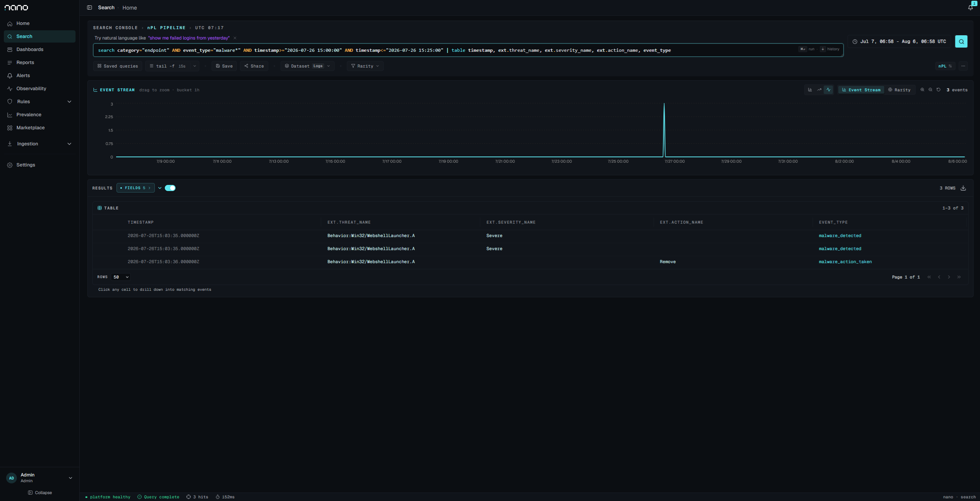Screen dimensions: 980x501
Task: Open Alerts from sidebar
Action: tap(39, 76)
